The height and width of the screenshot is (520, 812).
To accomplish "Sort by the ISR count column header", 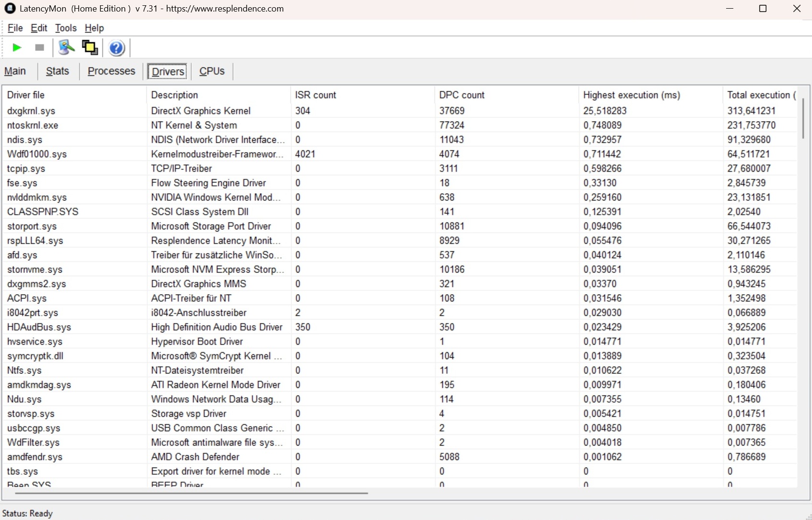I will (x=363, y=95).
